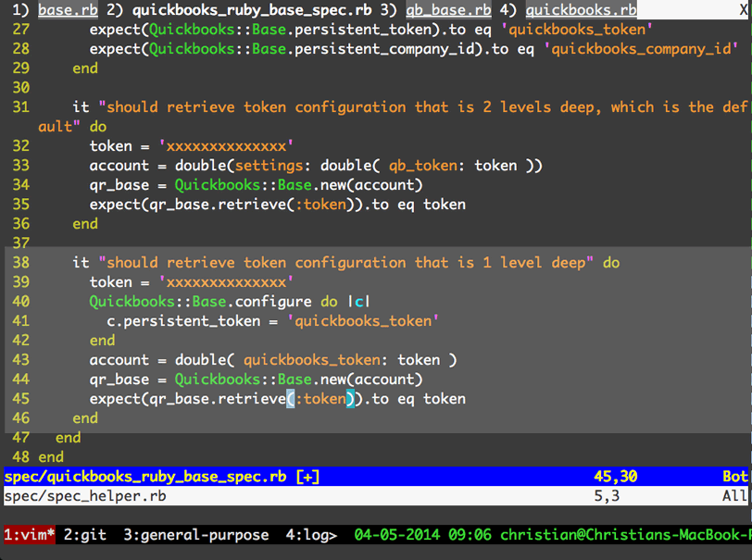The height and width of the screenshot is (560, 752).
Task: Click 'quickbooks_token:' key on line 43
Action: [316, 359]
